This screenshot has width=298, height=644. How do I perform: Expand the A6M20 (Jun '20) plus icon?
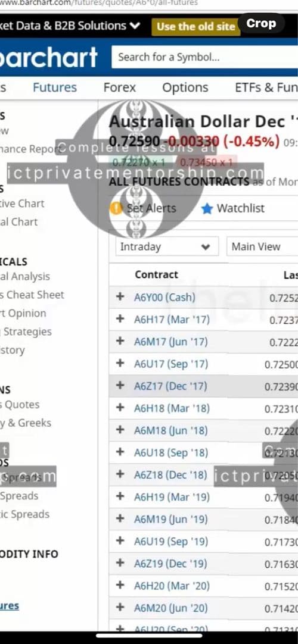point(120,607)
